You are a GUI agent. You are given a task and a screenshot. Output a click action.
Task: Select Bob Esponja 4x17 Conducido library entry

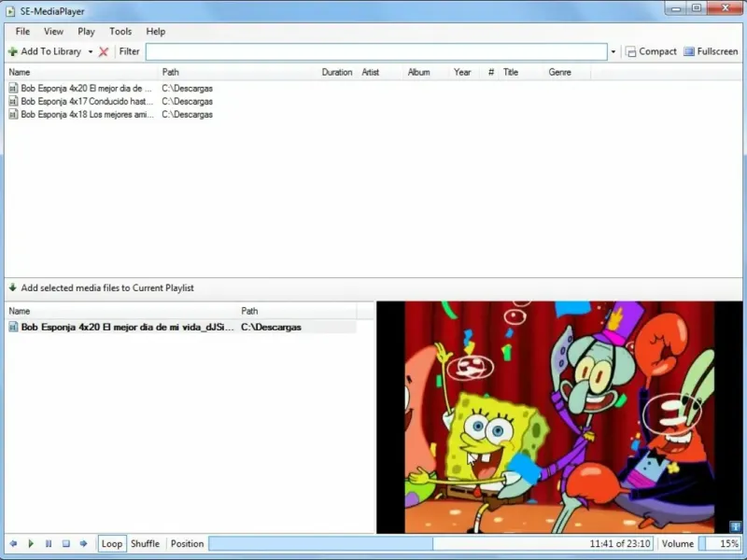click(87, 102)
